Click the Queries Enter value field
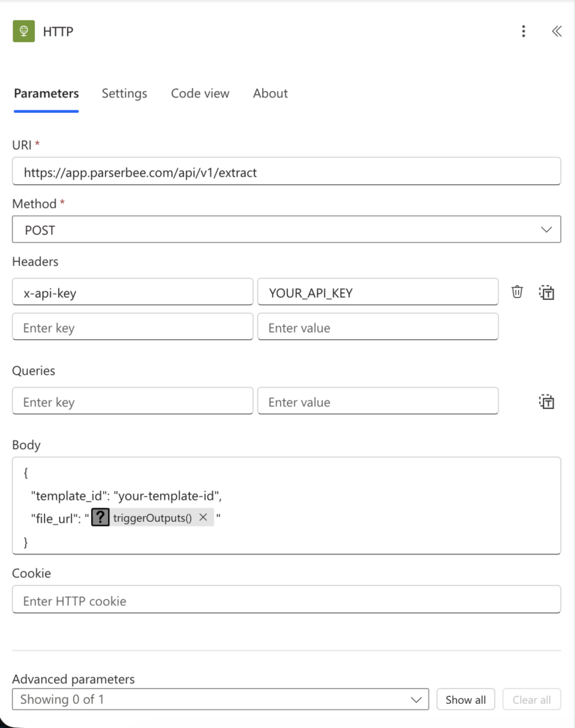Viewport: 575px width, 728px height. [377, 401]
